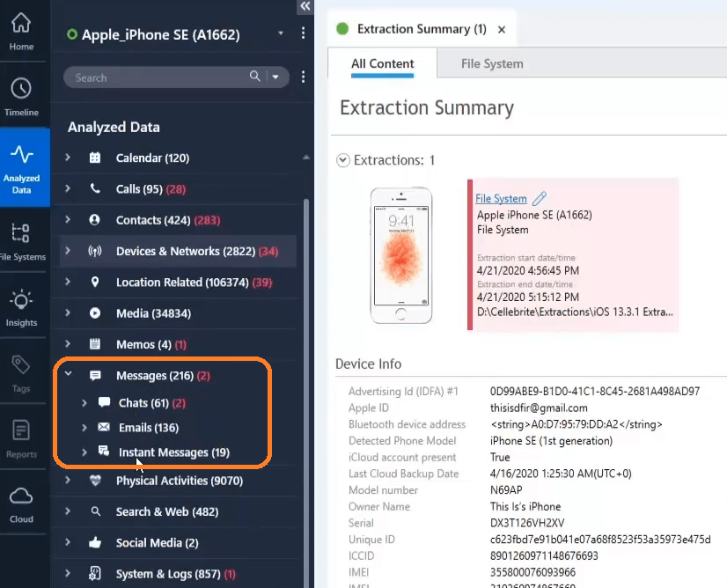Expand the Calls category
The width and height of the screenshot is (727, 588).
click(x=68, y=188)
